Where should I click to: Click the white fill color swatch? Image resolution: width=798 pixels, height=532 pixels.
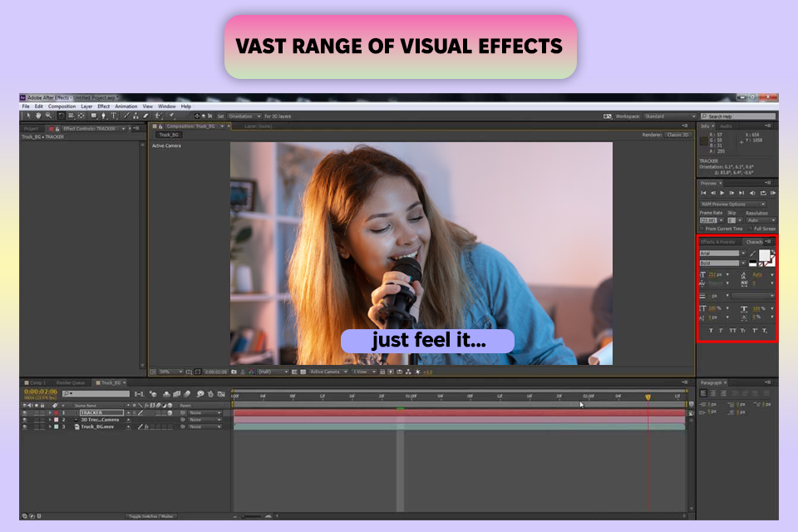click(765, 255)
